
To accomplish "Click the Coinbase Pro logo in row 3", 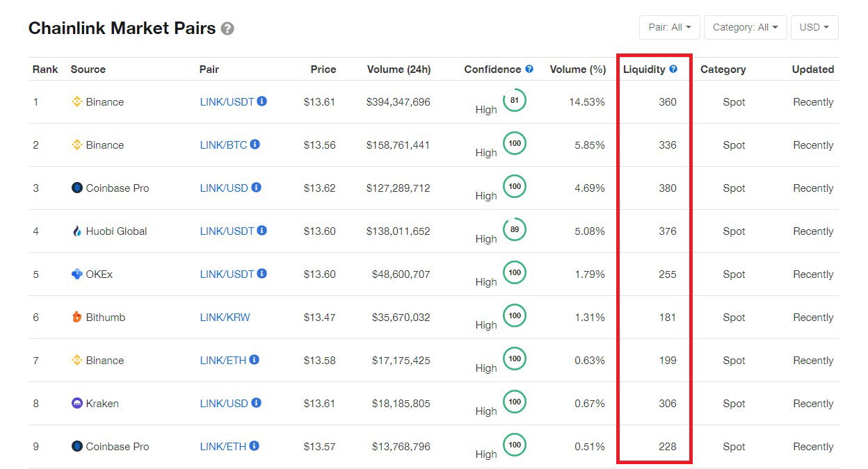I will pos(77,188).
